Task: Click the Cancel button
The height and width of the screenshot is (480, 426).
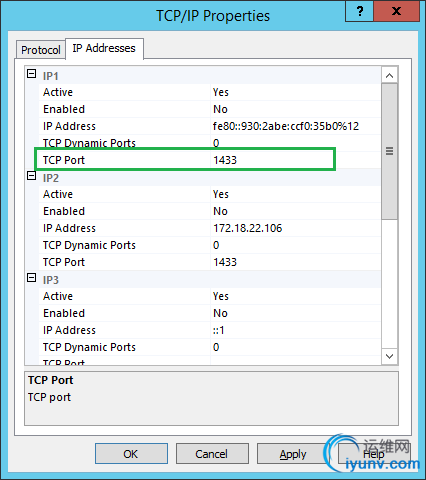Action: [x=212, y=454]
